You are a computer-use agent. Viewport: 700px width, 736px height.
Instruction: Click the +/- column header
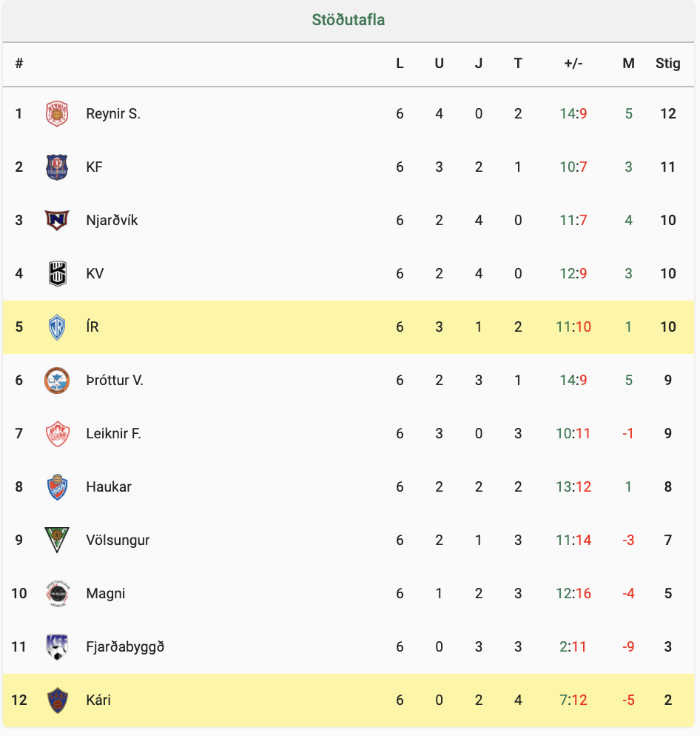pyautogui.click(x=573, y=64)
